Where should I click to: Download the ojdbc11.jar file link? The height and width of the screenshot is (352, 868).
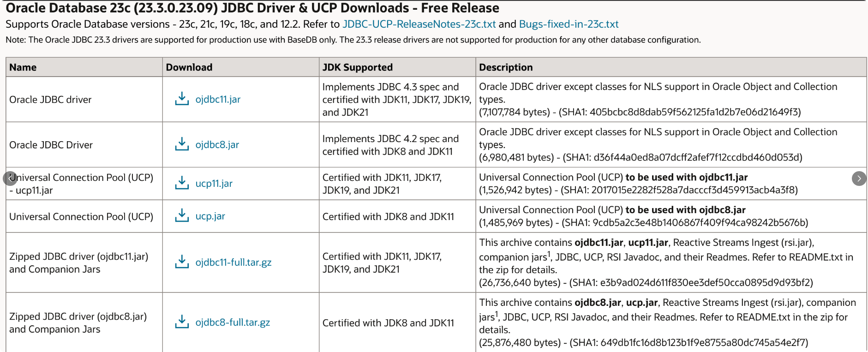tap(218, 99)
